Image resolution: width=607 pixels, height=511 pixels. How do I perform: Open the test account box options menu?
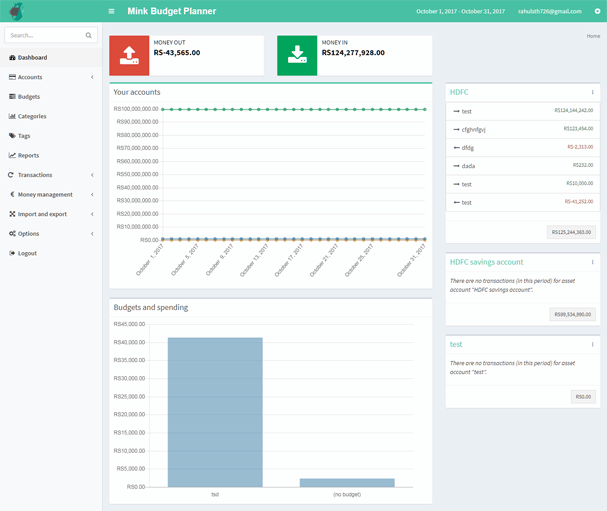click(x=592, y=344)
